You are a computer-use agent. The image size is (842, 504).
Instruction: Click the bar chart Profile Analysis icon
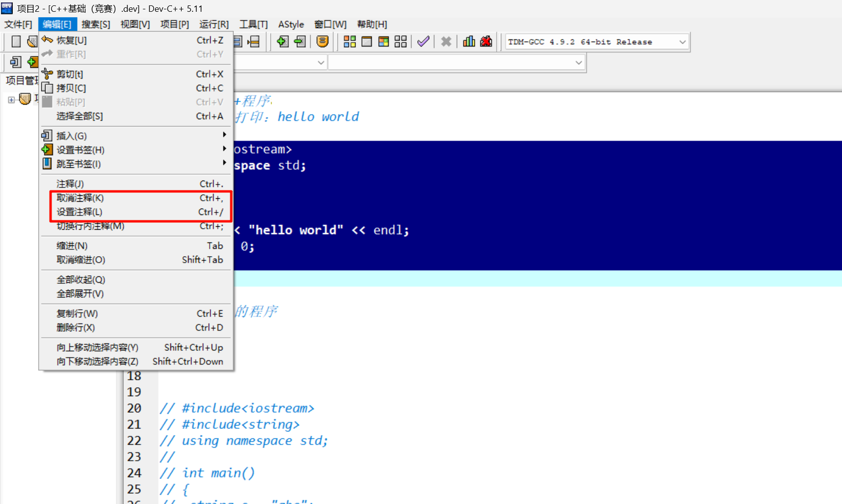coord(469,42)
